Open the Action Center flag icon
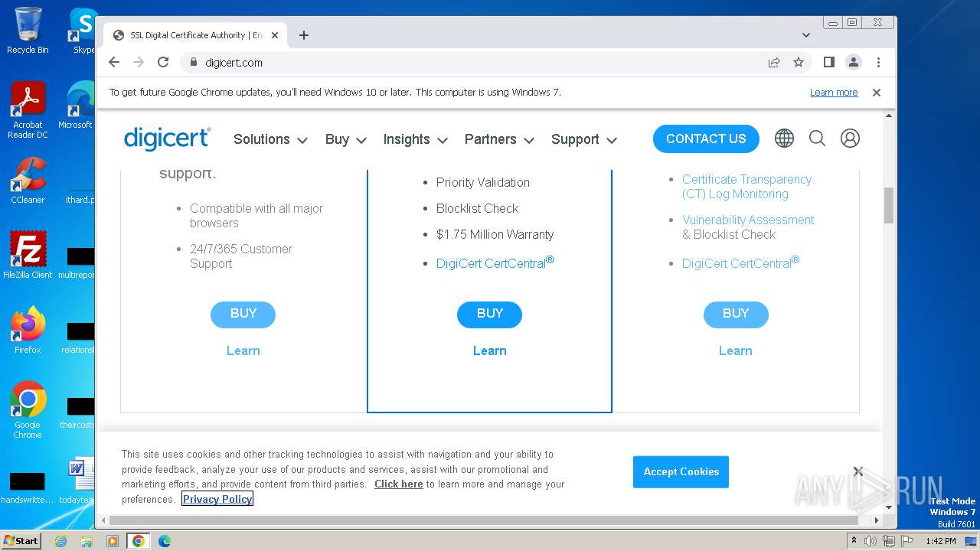The width and height of the screenshot is (980, 551). 906,541
